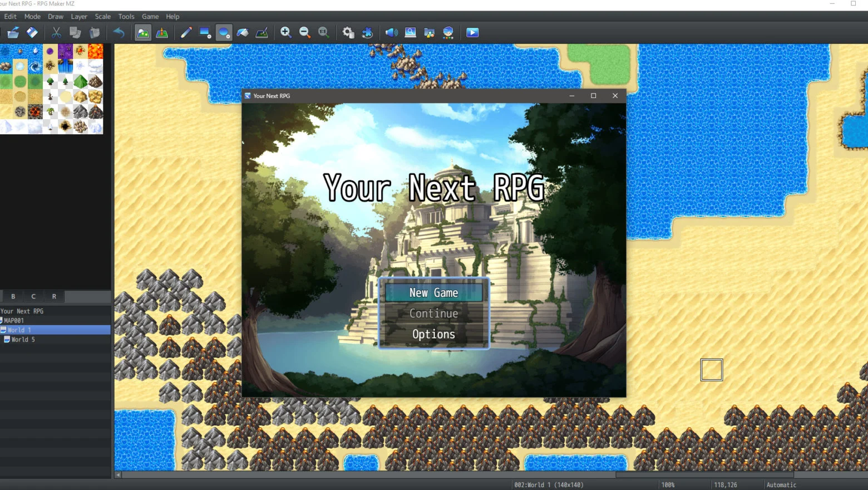Open the Character Generator icon
Viewport: 868px width, 490px height.
(x=448, y=32)
